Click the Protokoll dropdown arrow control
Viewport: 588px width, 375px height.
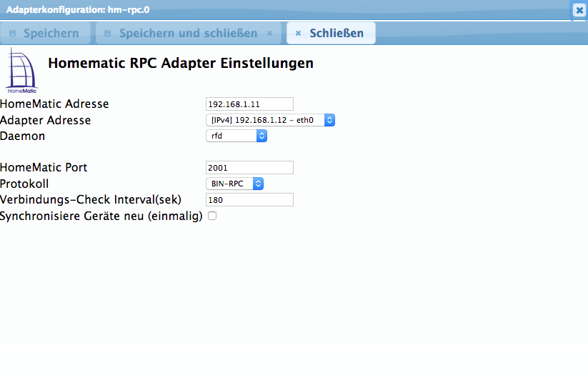coord(259,184)
